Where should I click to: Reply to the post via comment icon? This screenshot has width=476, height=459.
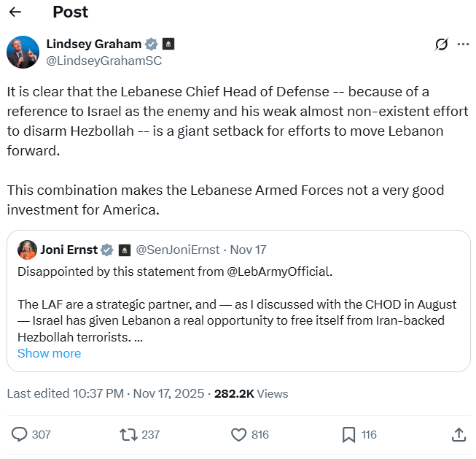click(x=20, y=434)
